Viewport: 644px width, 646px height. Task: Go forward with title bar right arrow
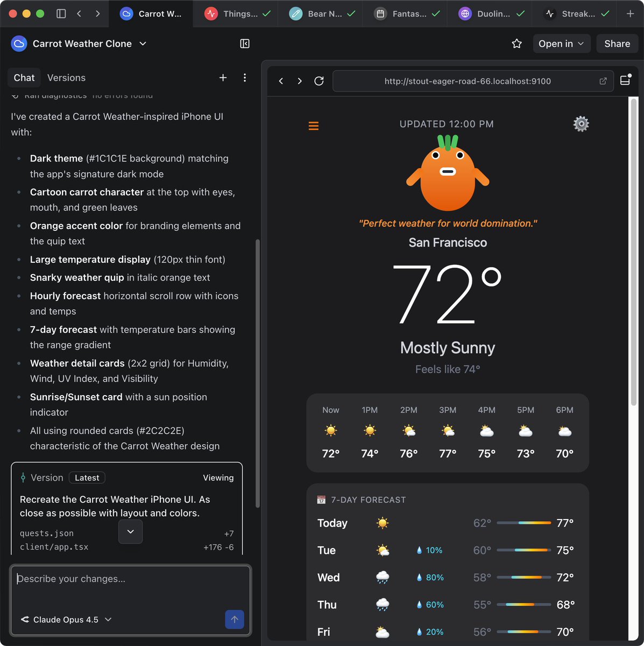tap(97, 13)
